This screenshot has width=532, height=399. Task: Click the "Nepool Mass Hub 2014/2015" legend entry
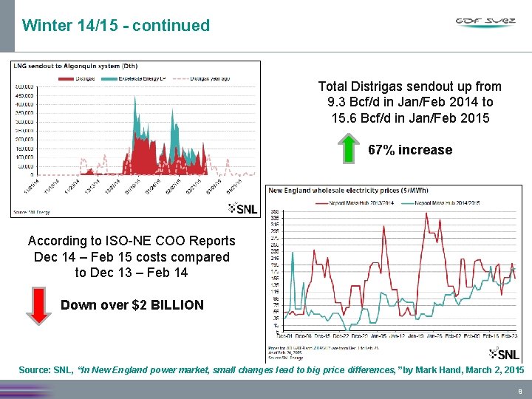pyautogui.click(x=440, y=203)
